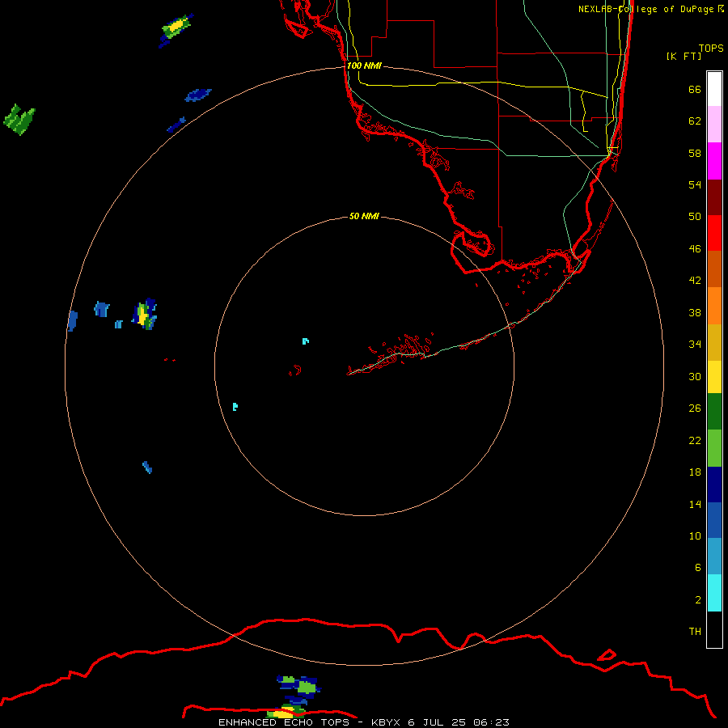The image size is (728, 728).
Task: Click the "42" legend value
Action: click(695, 281)
